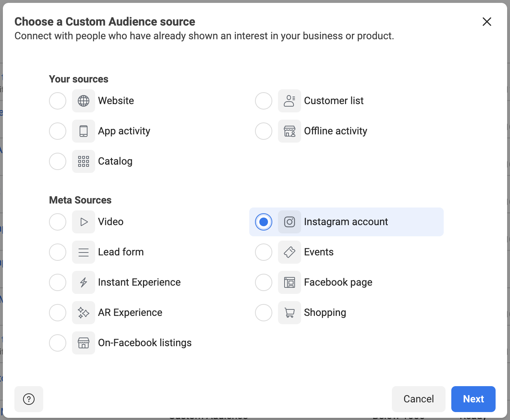The height and width of the screenshot is (420, 510).
Task: Click the Lead form label text
Action: pyautogui.click(x=121, y=252)
